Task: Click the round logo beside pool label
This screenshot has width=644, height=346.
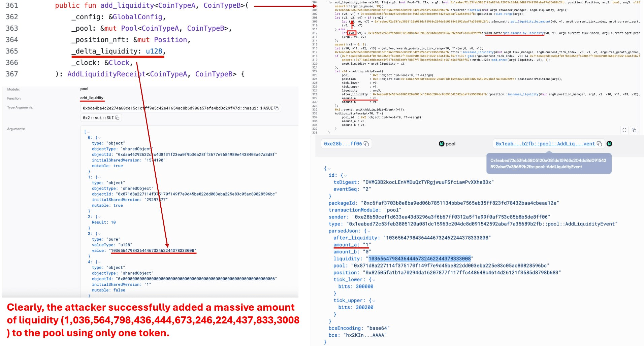Action: tap(441, 144)
